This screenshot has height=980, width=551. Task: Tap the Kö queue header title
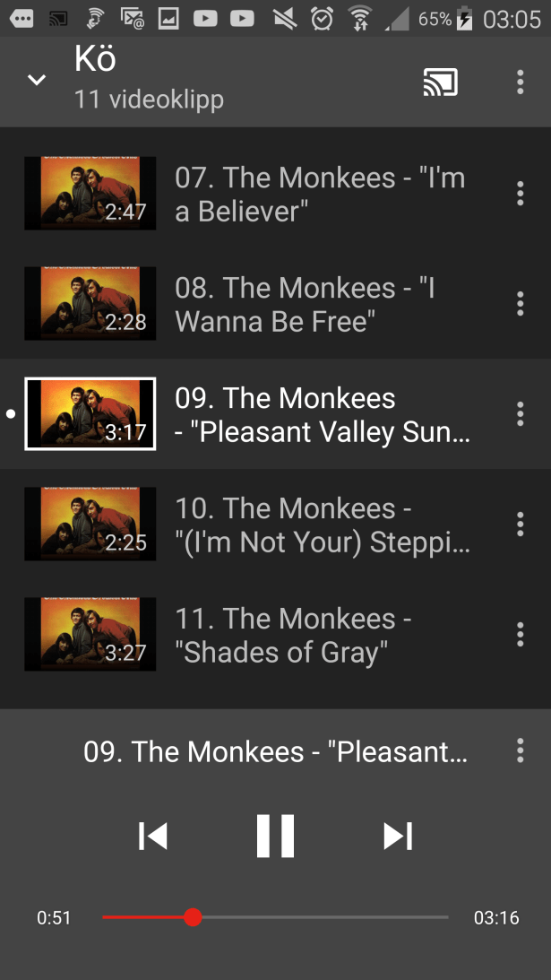95,59
